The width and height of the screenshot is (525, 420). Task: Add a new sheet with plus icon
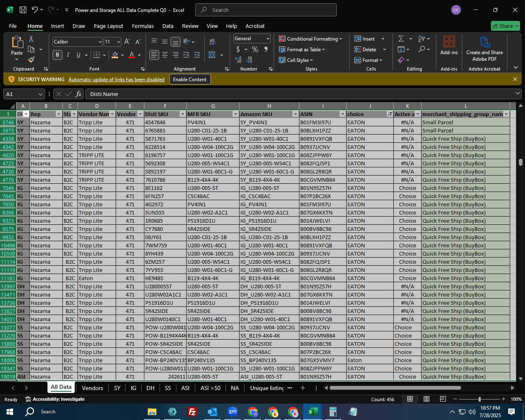coord(303,388)
